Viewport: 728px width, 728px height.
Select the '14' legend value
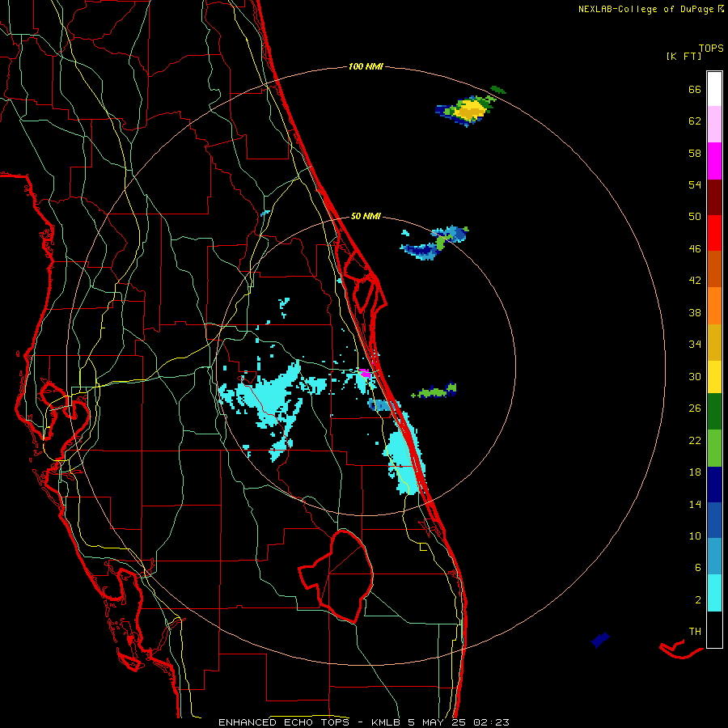pyautogui.click(x=695, y=504)
